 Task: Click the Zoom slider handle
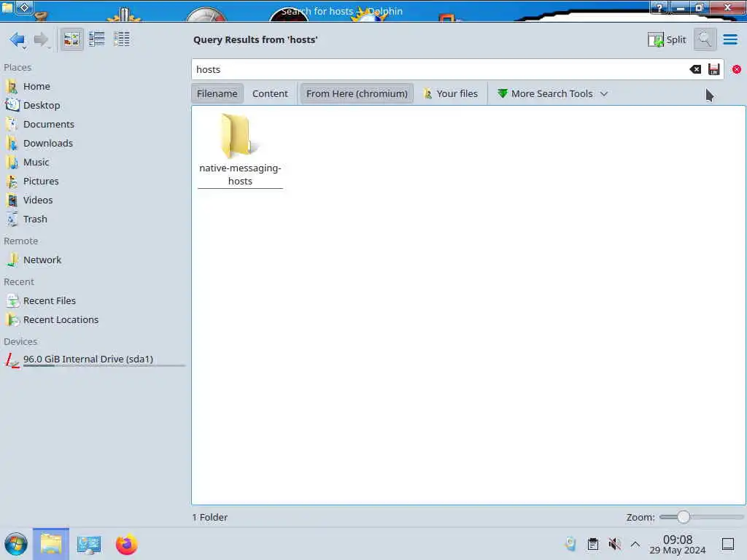click(x=683, y=517)
